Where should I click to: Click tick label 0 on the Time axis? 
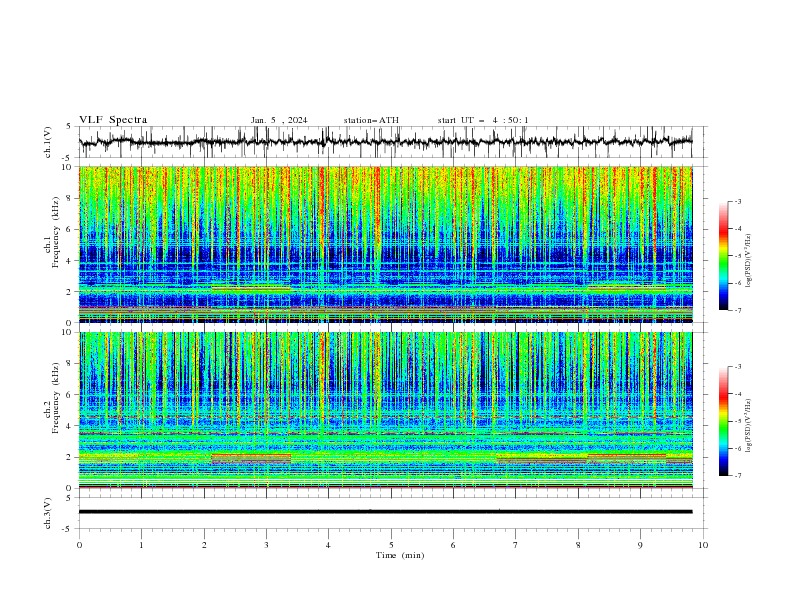pyautogui.click(x=79, y=545)
